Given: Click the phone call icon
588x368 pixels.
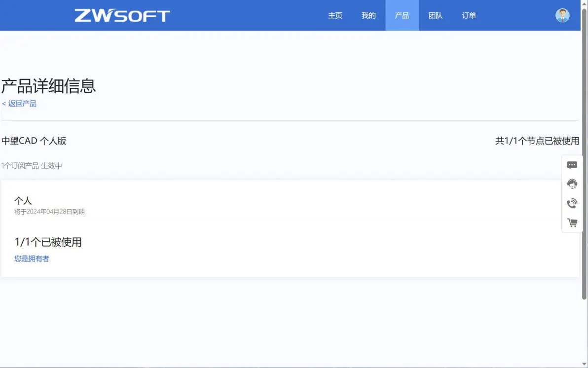Looking at the screenshot, I should pyautogui.click(x=572, y=203).
